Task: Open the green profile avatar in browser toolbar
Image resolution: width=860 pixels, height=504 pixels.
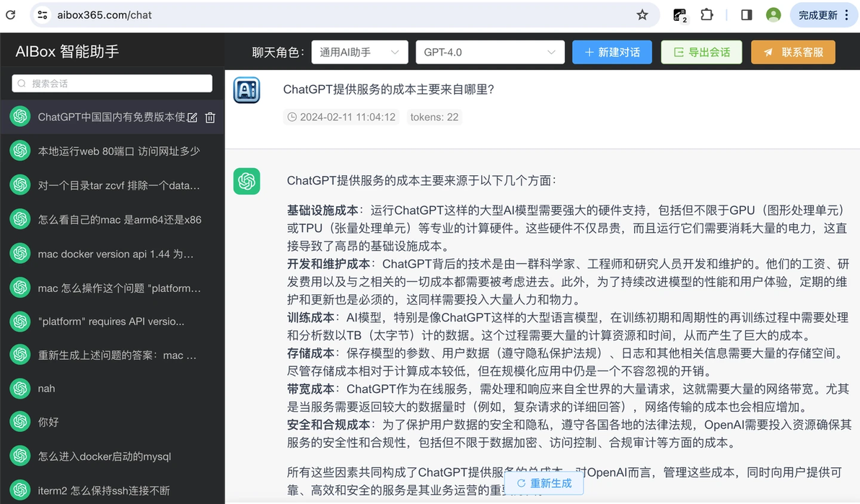Action: coord(773,15)
